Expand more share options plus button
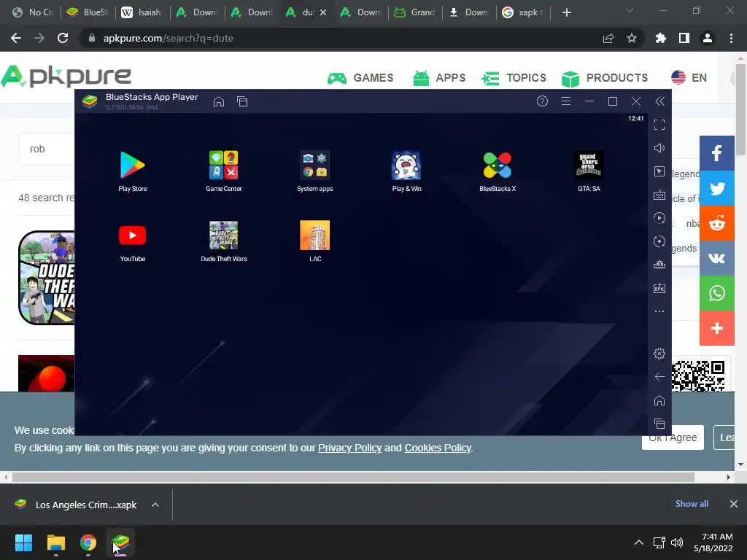Screen dimensions: 747x560 click(x=716, y=328)
